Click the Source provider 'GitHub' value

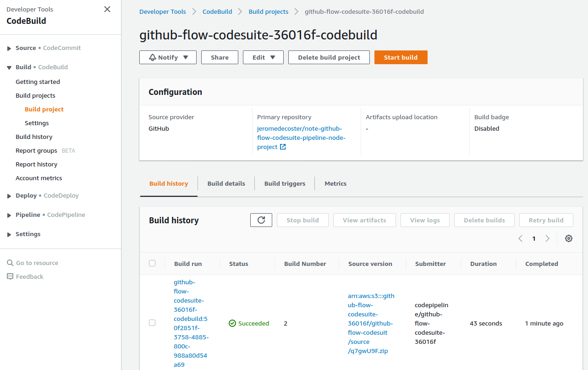point(159,128)
